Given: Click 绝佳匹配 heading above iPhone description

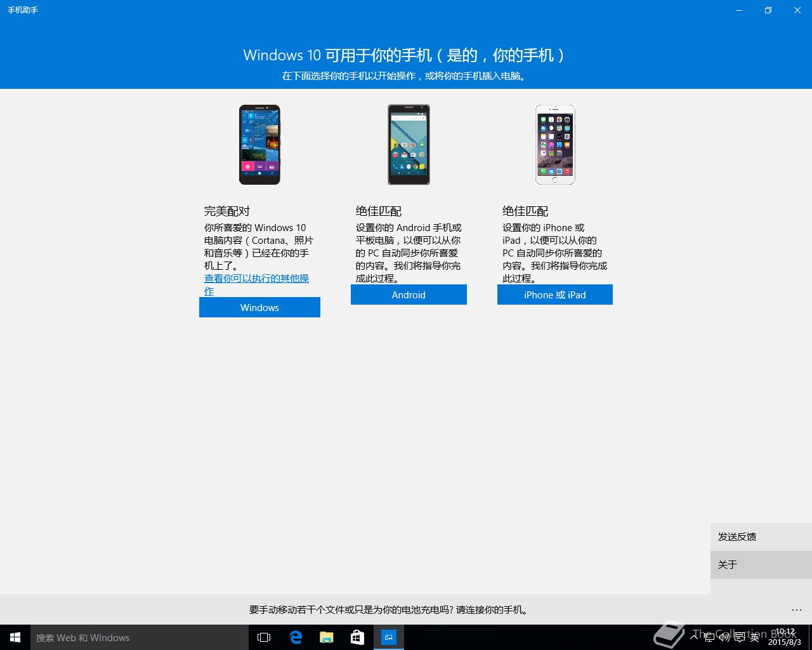Looking at the screenshot, I should coord(525,211).
